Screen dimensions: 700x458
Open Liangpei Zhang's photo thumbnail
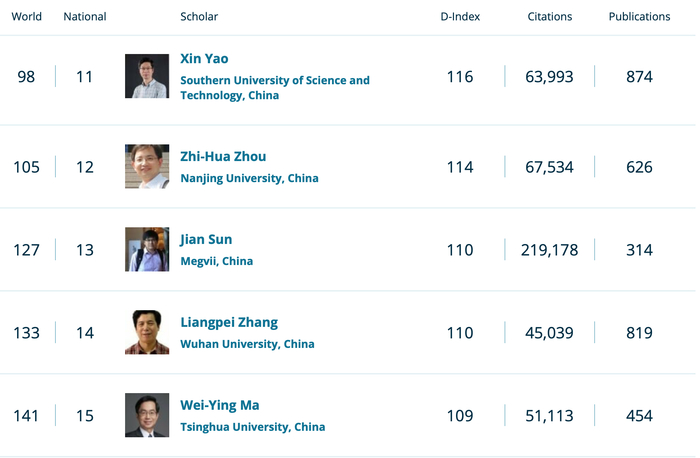click(x=147, y=332)
